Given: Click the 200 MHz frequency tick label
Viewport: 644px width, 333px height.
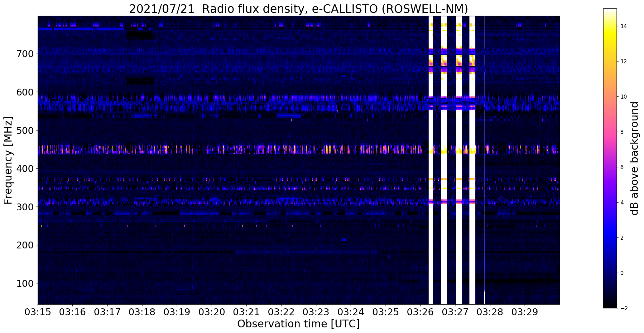Looking at the screenshot, I should click(x=24, y=245).
